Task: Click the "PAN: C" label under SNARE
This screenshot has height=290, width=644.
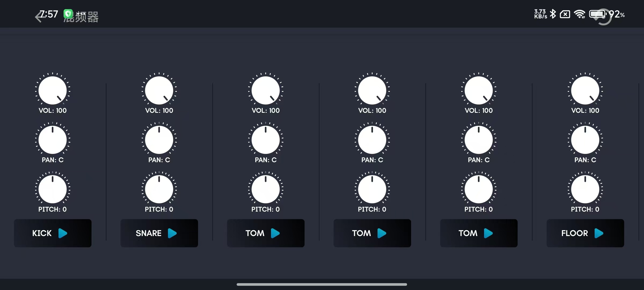Action: coord(159,160)
